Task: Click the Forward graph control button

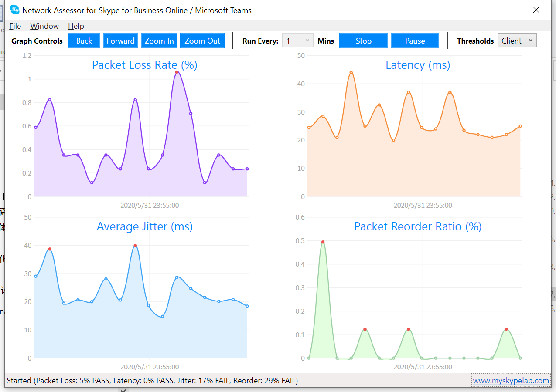Action: point(121,41)
